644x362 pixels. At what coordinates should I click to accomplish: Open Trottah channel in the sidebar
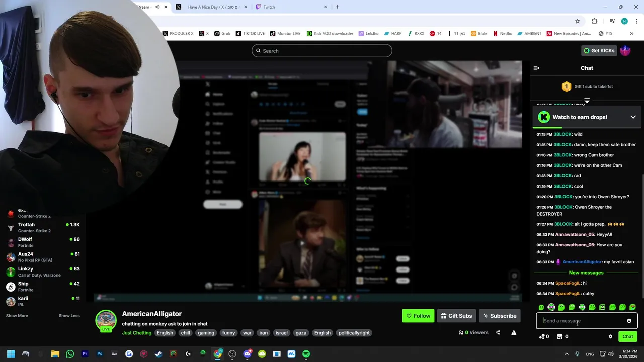(x=43, y=227)
